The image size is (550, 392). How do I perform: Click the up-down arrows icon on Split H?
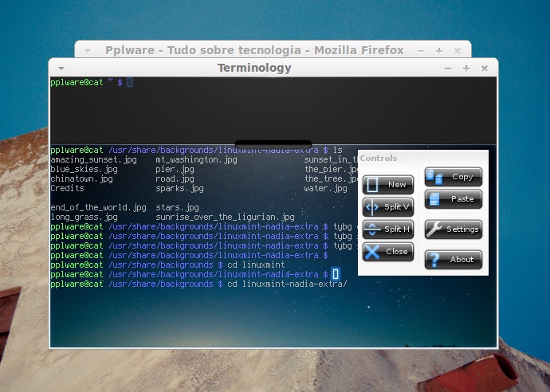point(372,229)
